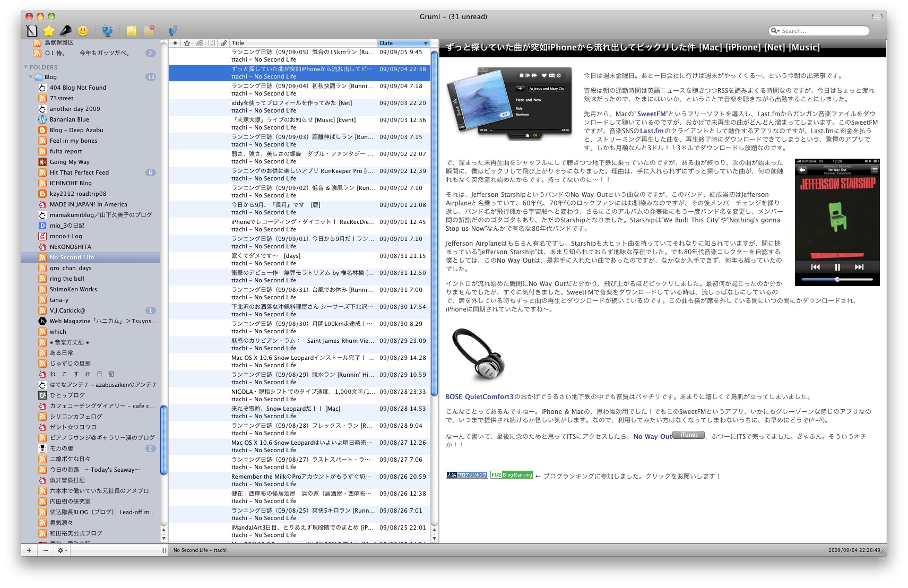The width and height of the screenshot is (908, 588).
Task: Open iMandalArt article dated 09/08/25 22:01
Action: [299, 531]
